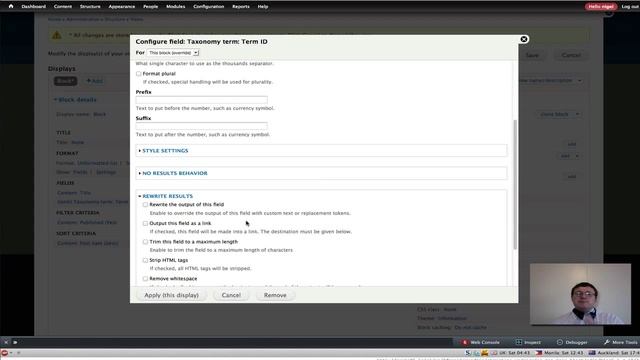Close the developer toolbar with X icon
This screenshot has height=360, width=640.
click(6, 342)
